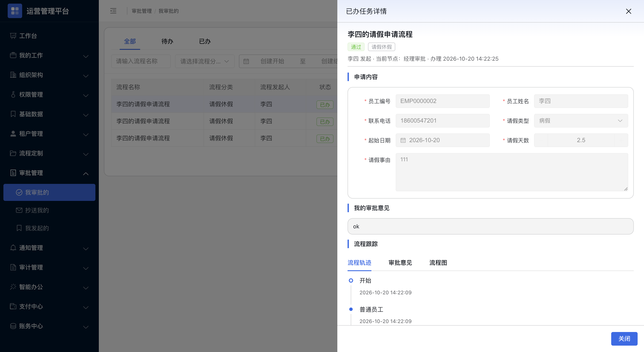Click the 请输入流程名称 search field
The width and height of the screenshot is (644, 352).
pos(141,61)
